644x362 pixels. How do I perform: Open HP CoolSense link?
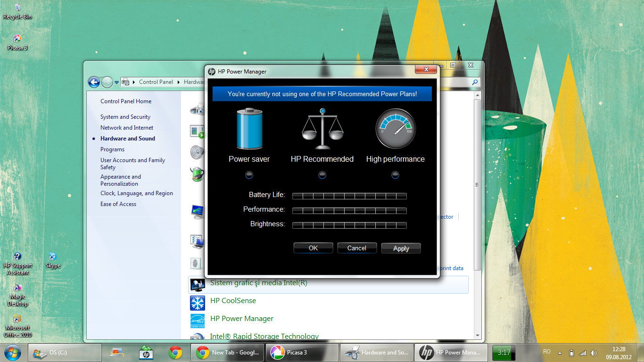pos(233,301)
